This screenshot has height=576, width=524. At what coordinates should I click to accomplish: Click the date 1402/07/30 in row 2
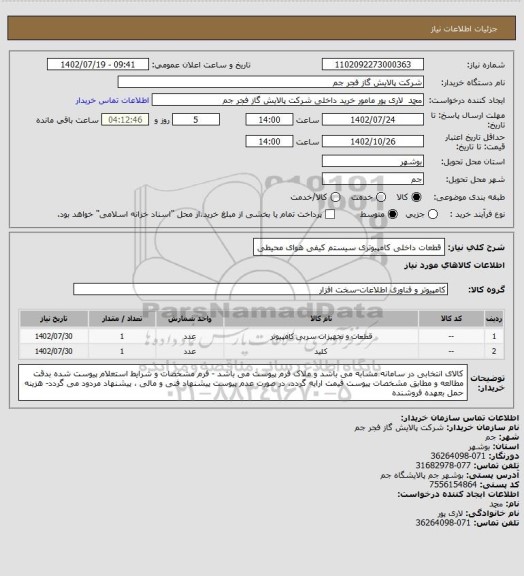54,352
